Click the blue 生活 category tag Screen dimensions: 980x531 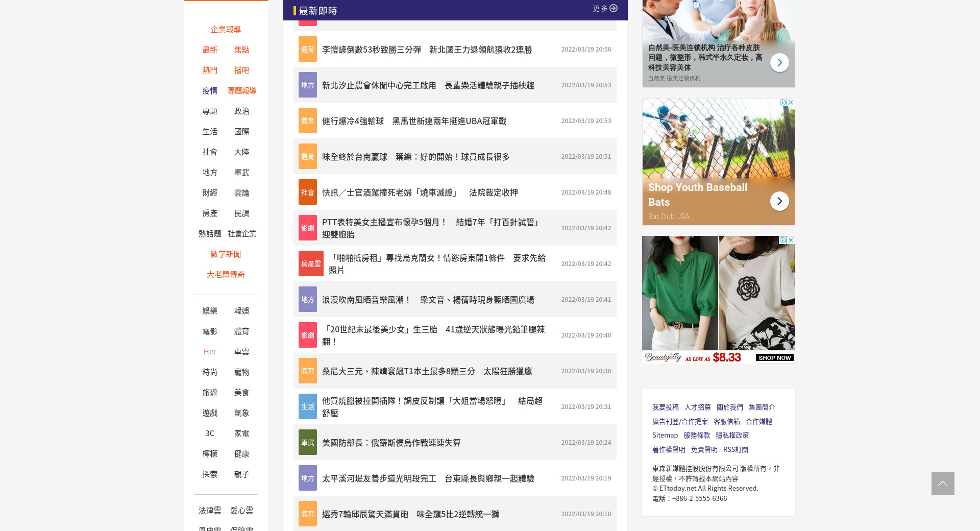pos(307,407)
